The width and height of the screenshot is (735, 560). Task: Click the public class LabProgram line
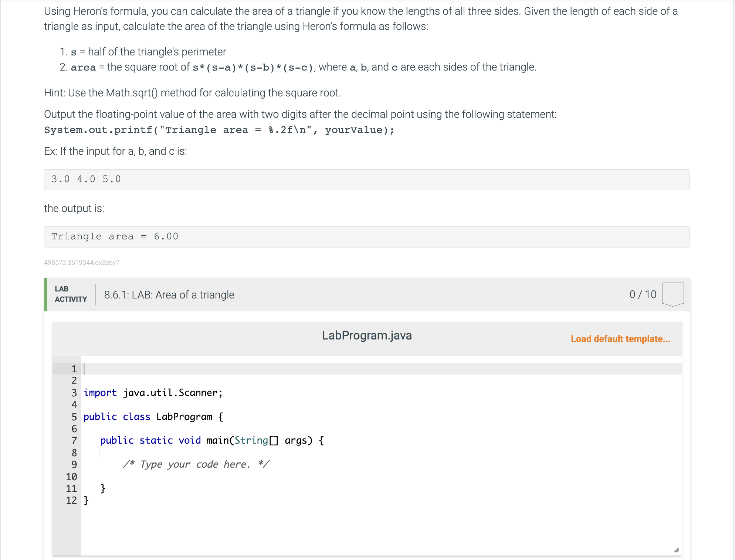(153, 417)
